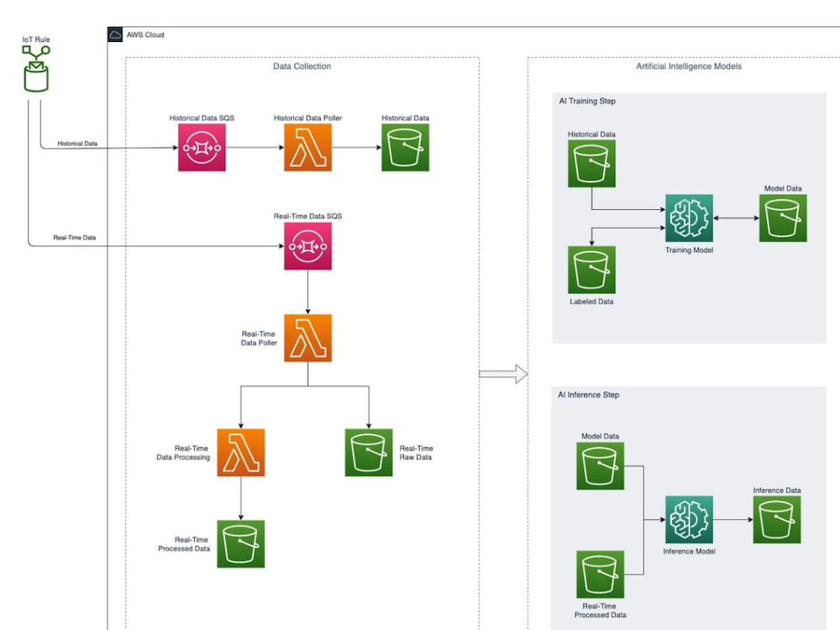Select the Real-Time Data SQS icon

tap(307, 246)
